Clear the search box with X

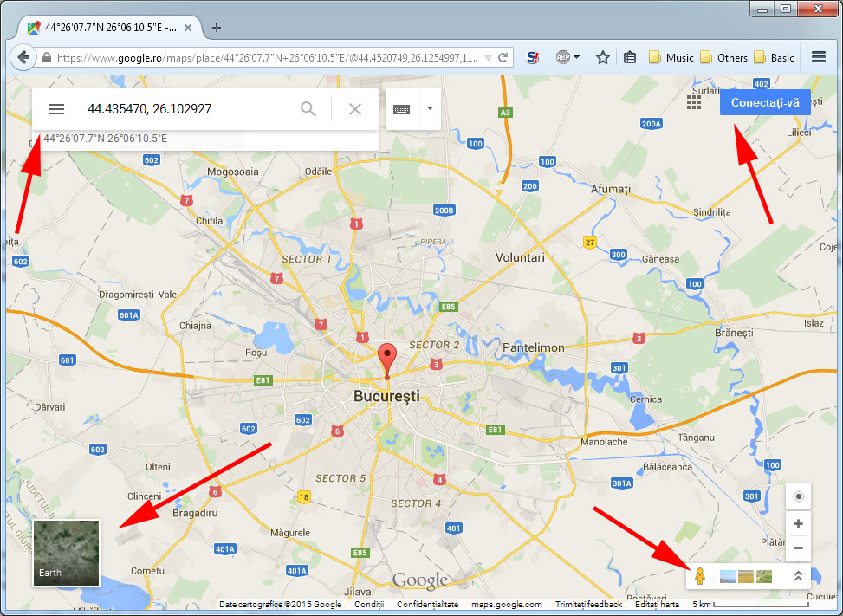pos(355,109)
